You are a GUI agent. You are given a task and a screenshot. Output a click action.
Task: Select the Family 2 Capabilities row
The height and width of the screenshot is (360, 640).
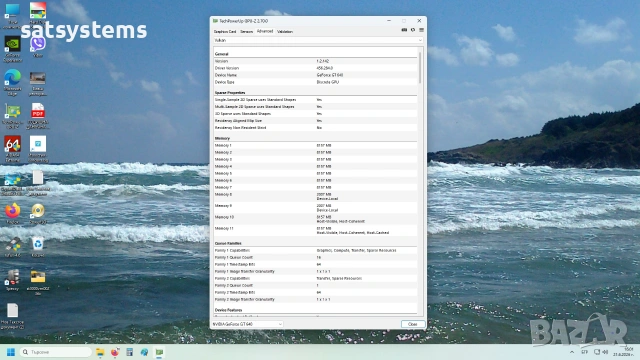[316, 278]
